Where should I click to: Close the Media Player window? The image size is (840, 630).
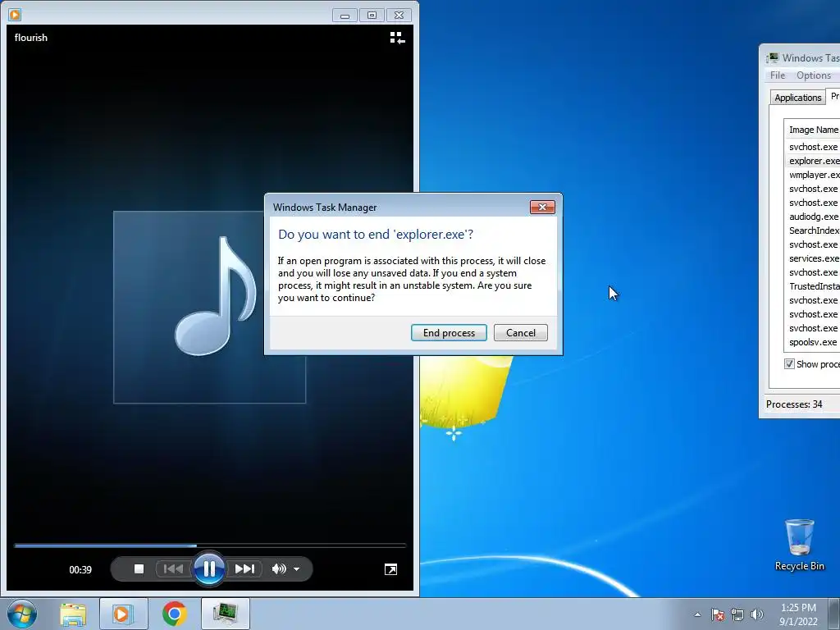[x=399, y=16]
